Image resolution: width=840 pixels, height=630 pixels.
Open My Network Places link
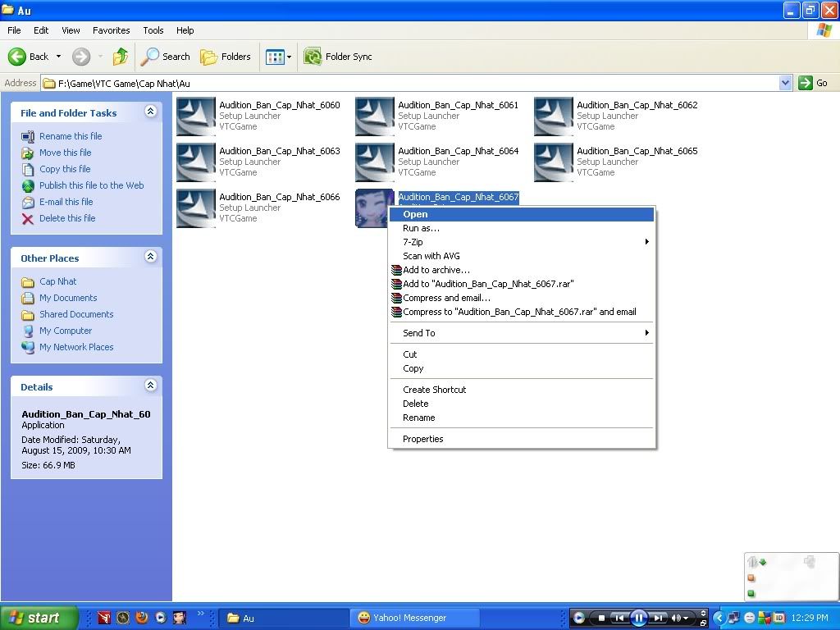click(76, 347)
